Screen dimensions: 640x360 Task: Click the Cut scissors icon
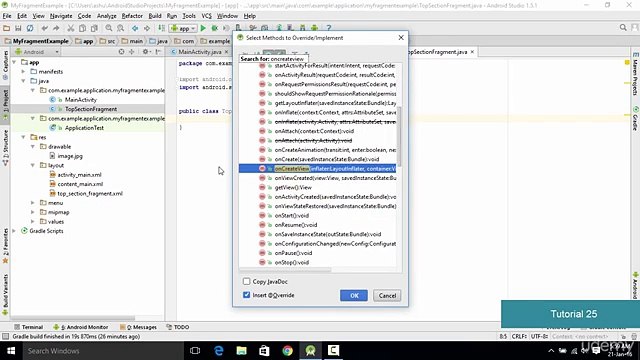tap(71, 28)
